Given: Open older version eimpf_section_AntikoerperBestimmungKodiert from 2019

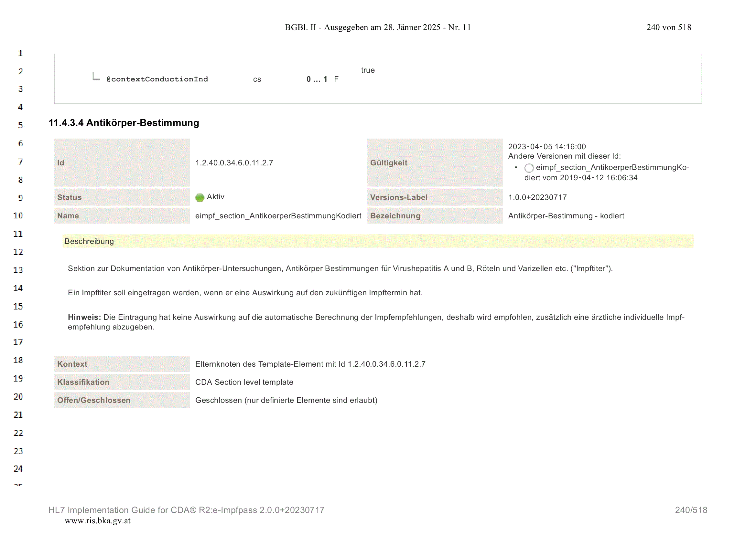Looking at the screenshot, I should coord(607,173).
